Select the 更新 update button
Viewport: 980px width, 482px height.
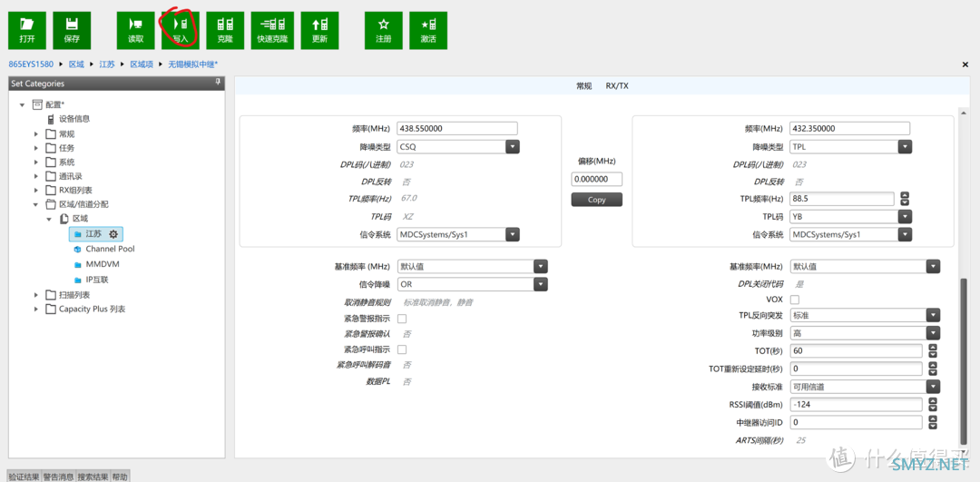click(320, 30)
